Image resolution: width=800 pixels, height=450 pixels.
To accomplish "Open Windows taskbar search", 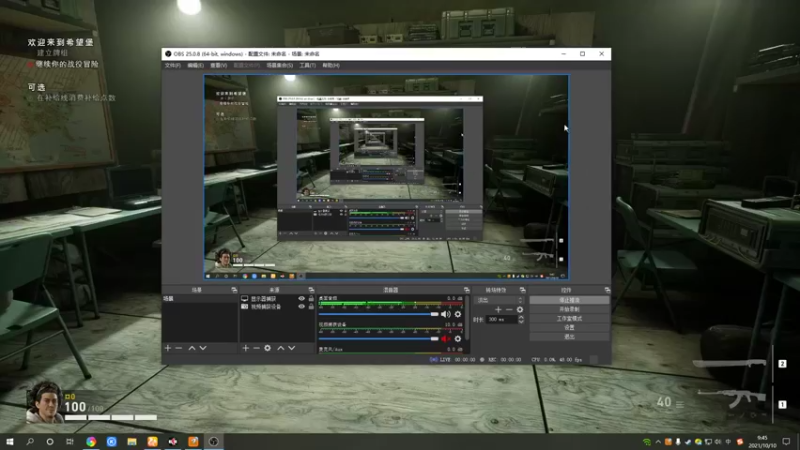I will [x=30, y=441].
